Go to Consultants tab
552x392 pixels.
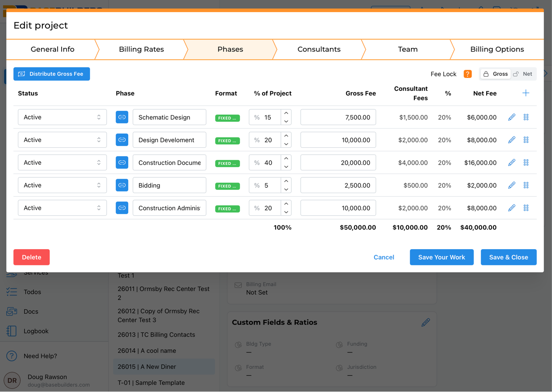click(x=319, y=50)
